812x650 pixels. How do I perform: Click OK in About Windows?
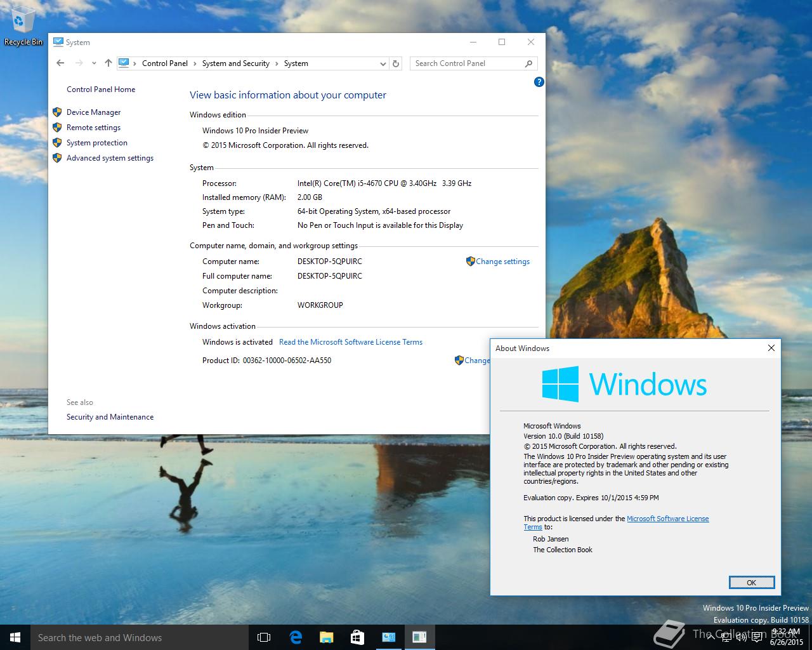(751, 583)
